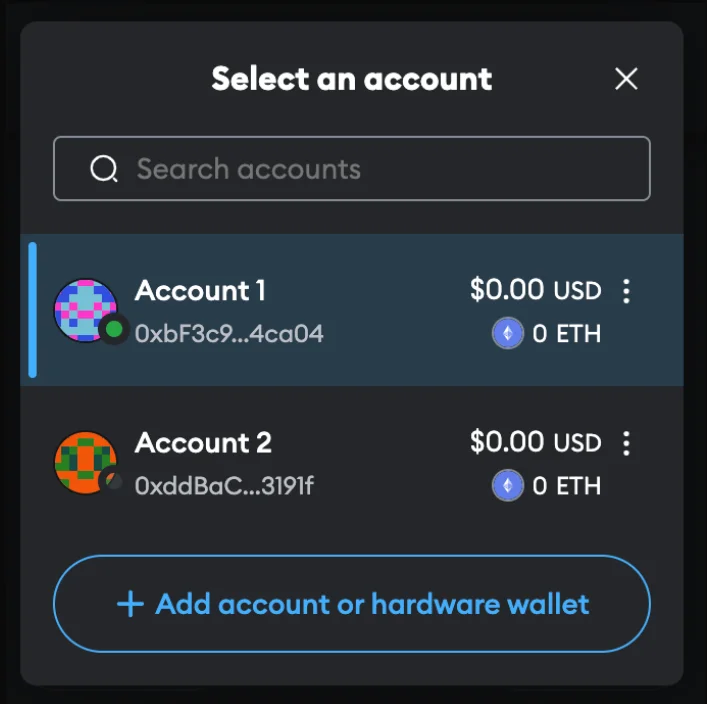
Task: Click Ethereum icon beside Account 1 balance
Action: (x=508, y=333)
